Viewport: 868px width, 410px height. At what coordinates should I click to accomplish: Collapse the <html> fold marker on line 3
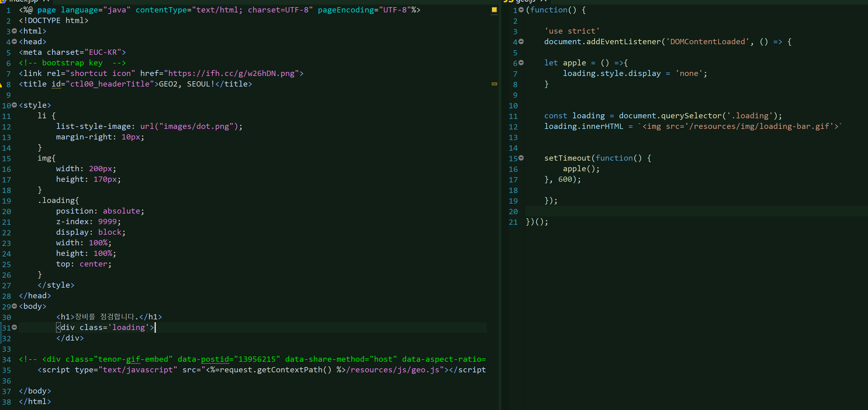14,31
